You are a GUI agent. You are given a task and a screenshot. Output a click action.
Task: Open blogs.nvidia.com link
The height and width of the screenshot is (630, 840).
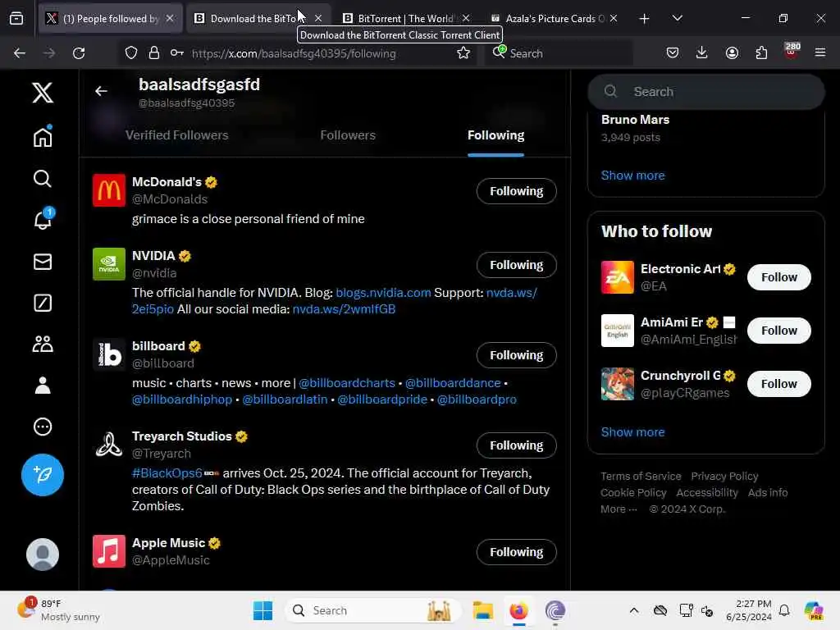pos(383,293)
